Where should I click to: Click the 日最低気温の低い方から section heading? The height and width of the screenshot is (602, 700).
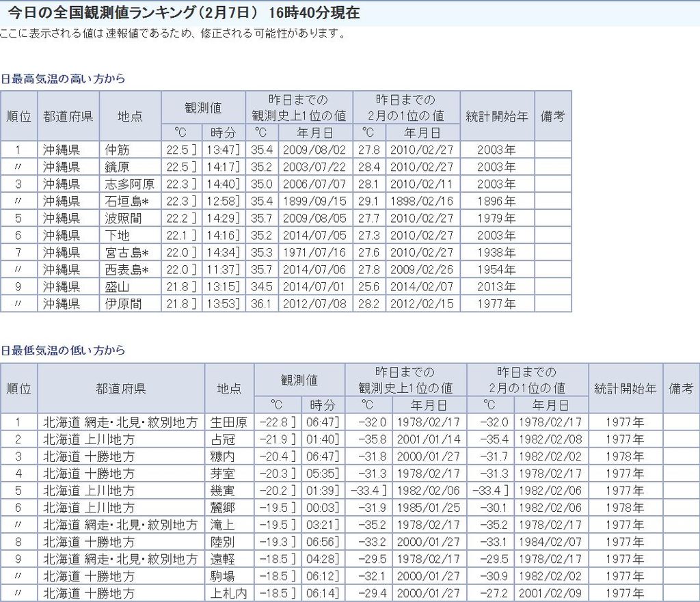[63, 351]
